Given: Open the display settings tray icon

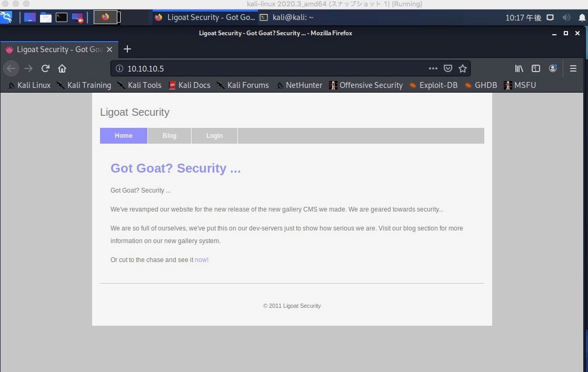Looking at the screenshot, I should (x=550, y=17).
